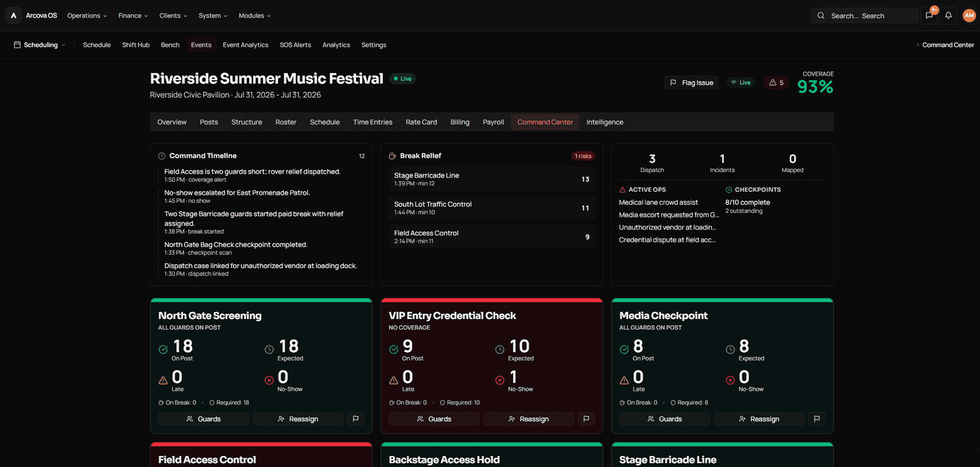
Task: Open the Scheduling module dropdown
Action: click(x=40, y=45)
